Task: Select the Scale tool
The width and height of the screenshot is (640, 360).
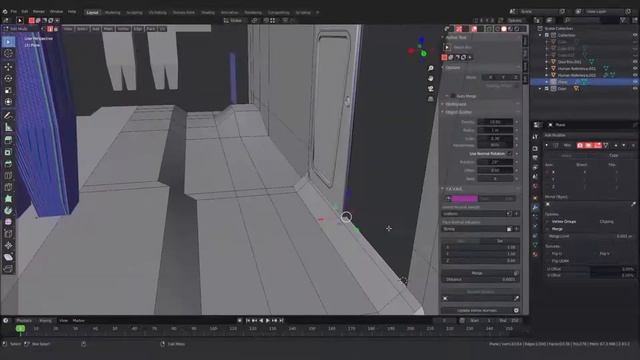Action: [x=8, y=90]
